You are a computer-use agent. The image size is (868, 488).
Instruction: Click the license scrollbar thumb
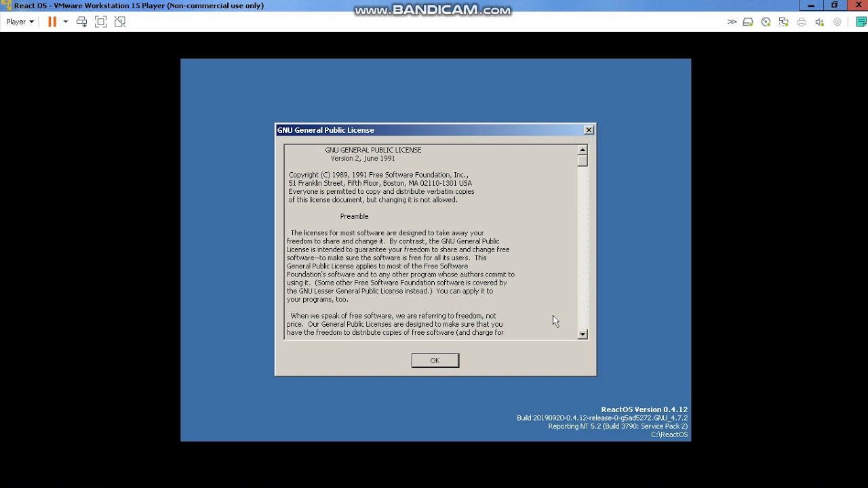pyautogui.click(x=583, y=161)
